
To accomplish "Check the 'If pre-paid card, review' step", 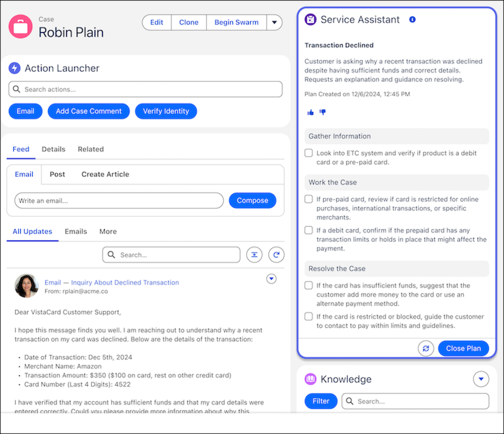I will (309, 199).
